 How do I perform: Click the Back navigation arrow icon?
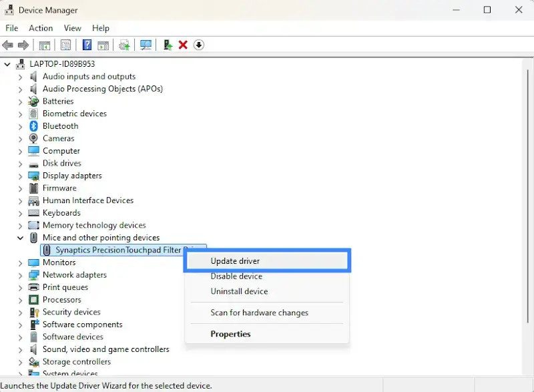pos(7,45)
